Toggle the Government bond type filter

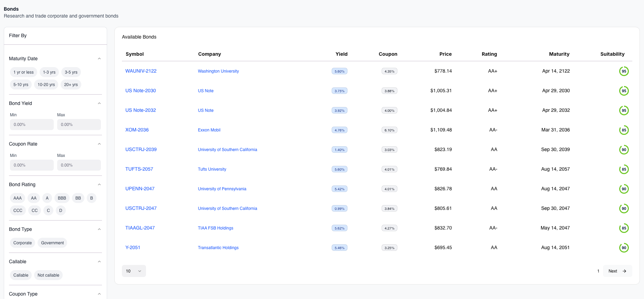(x=52, y=243)
